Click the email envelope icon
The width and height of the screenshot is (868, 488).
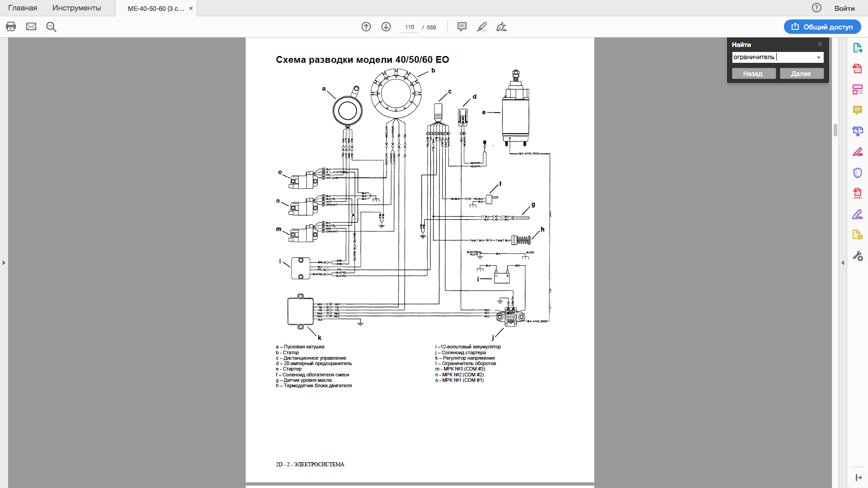pyautogui.click(x=31, y=27)
